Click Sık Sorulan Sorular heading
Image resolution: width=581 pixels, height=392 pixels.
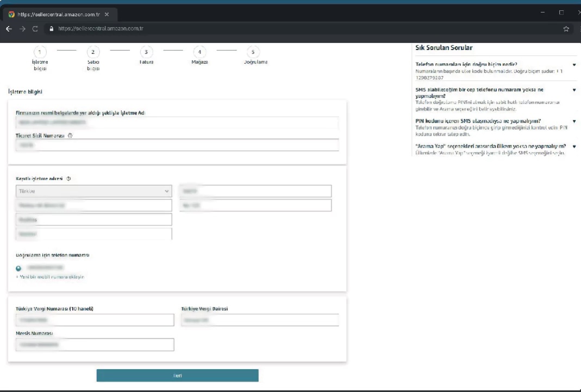tap(444, 48)
